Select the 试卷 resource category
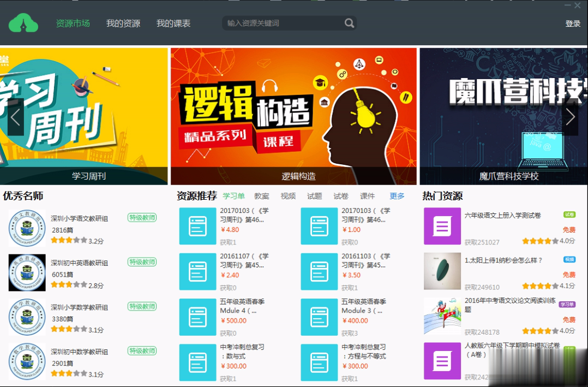The width and height of the screenshot is (588, 387). click(x=341, y=196)
